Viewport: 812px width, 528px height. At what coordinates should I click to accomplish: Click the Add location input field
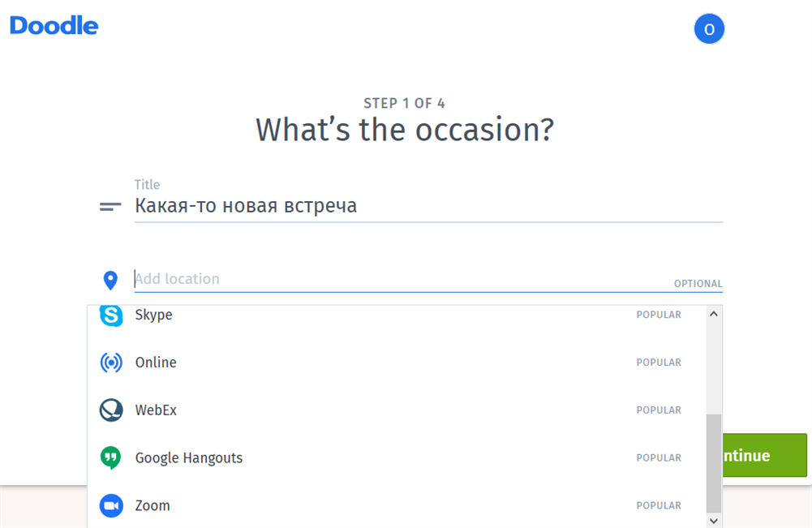402,279
